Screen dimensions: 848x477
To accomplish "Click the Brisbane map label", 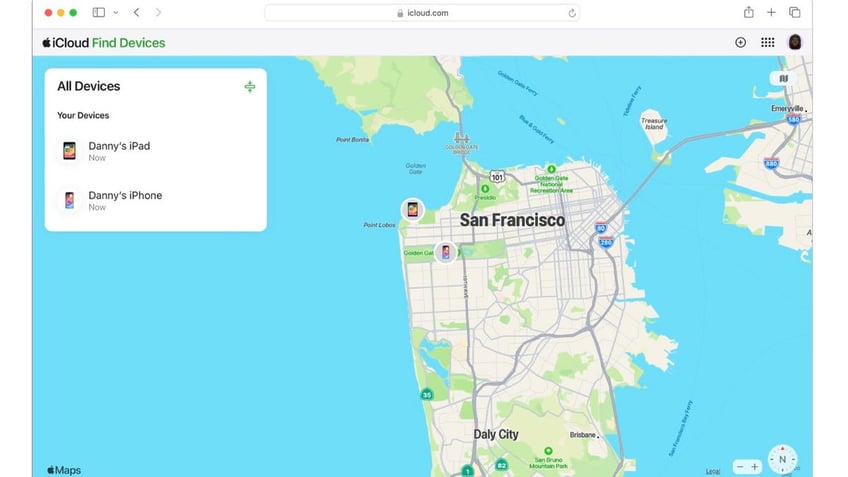I will [x=582, y=435].
